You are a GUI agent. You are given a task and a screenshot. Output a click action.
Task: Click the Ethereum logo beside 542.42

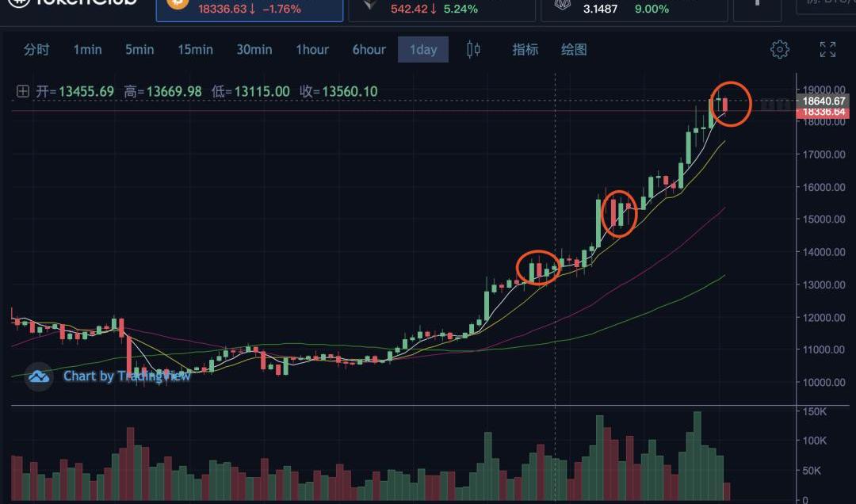370,5
